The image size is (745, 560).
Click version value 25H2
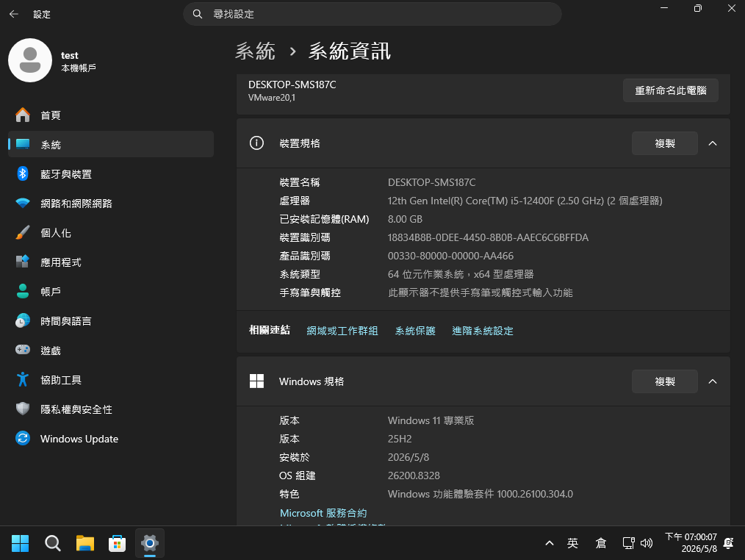400,439
